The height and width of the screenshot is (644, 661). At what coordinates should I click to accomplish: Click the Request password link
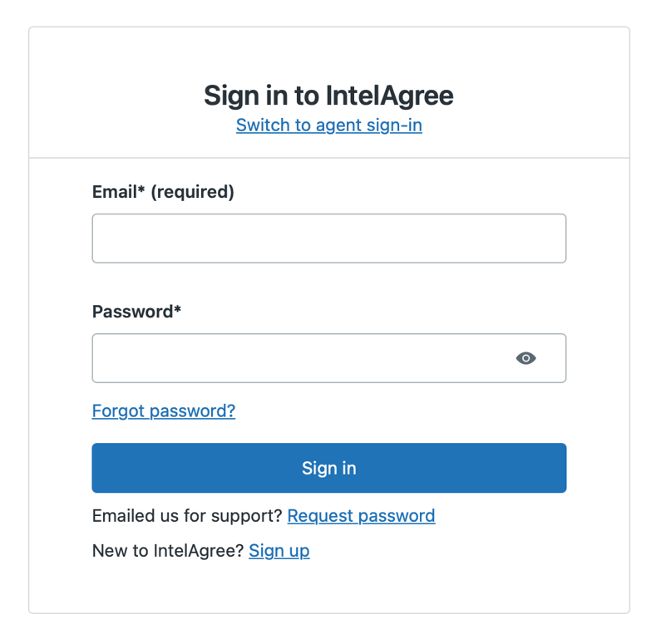click(361, 515)
